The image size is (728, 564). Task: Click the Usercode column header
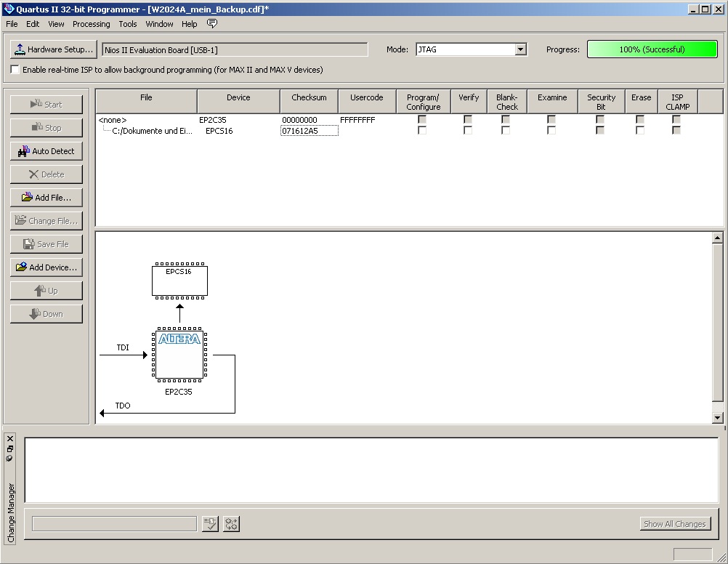367,101
